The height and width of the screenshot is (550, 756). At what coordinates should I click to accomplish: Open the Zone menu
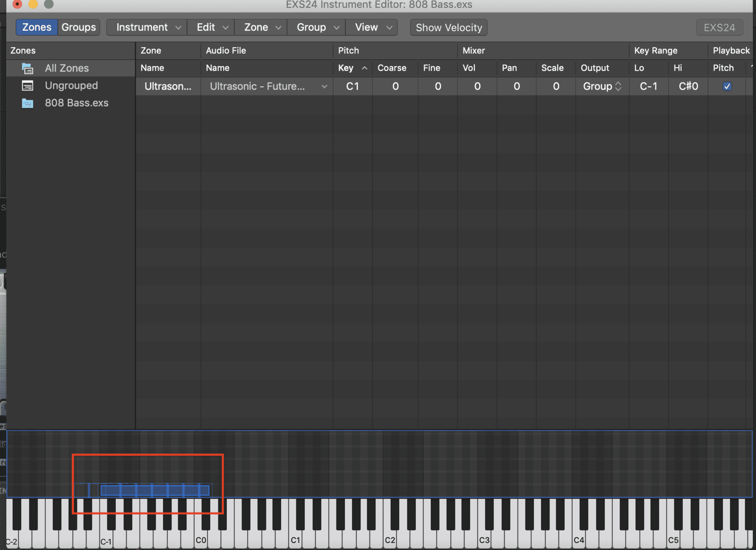point(261,27)
